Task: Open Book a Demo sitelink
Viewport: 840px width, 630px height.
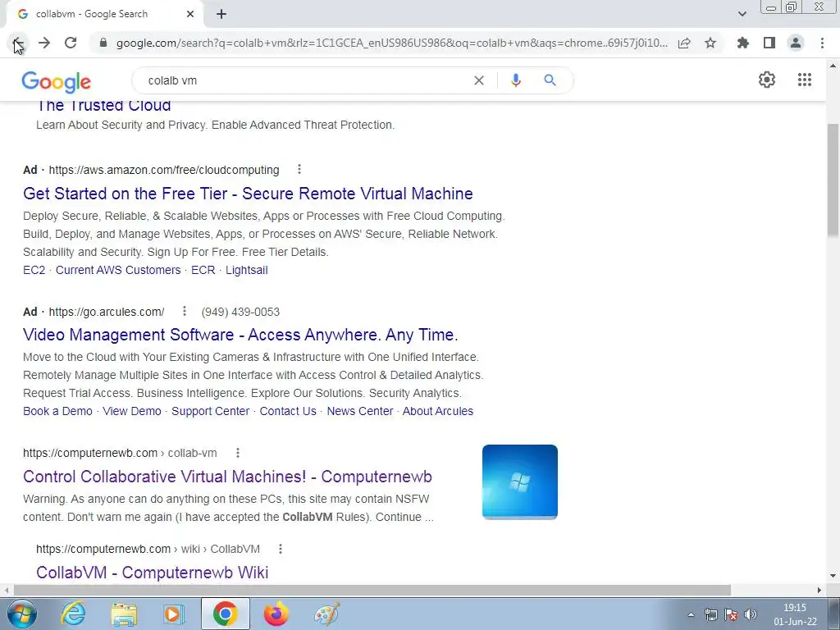Action: (58, 411)
